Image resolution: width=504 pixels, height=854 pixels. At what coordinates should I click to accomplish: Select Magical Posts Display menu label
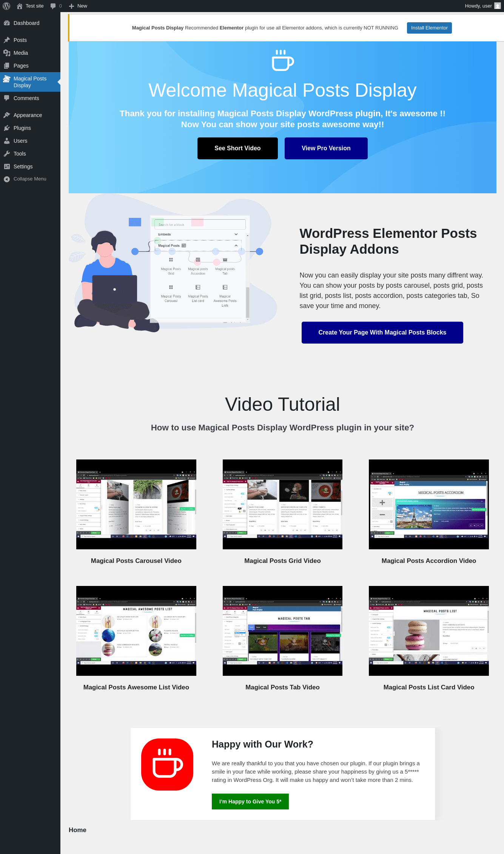point(30,82)
